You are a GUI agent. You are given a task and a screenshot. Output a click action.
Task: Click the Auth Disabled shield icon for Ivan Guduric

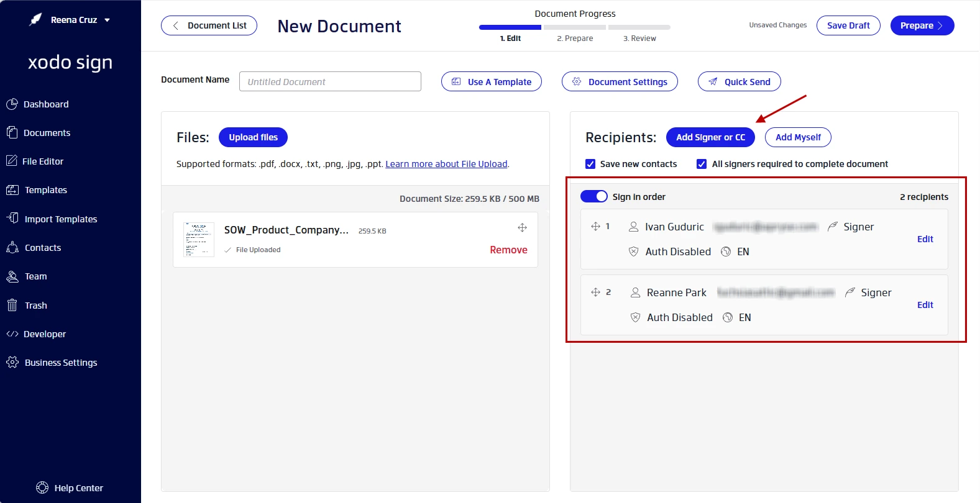(633, 251)
